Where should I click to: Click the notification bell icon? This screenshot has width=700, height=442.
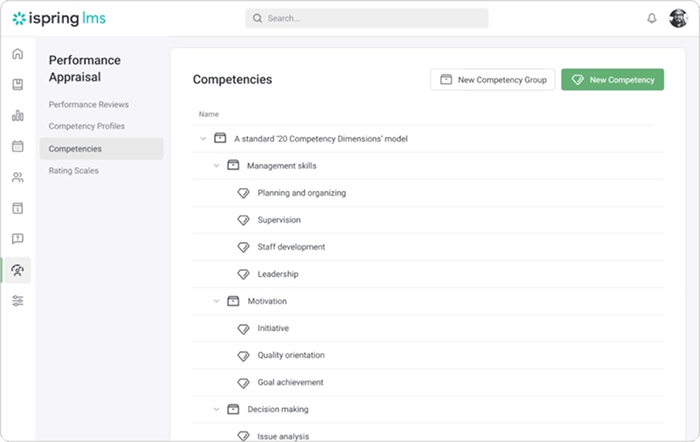pyautogui.click(x=652, y=18)
